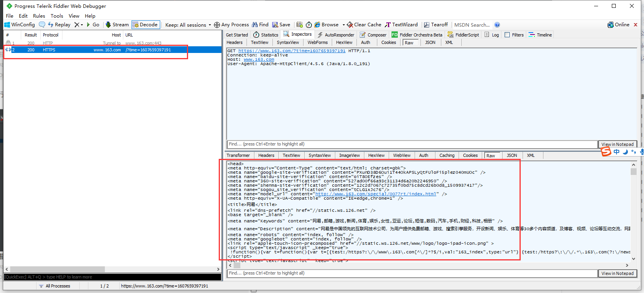Viewport: 644px width, 293px height.
Task: Click request View in Notepad button
Action: click(x=617, y=144)
